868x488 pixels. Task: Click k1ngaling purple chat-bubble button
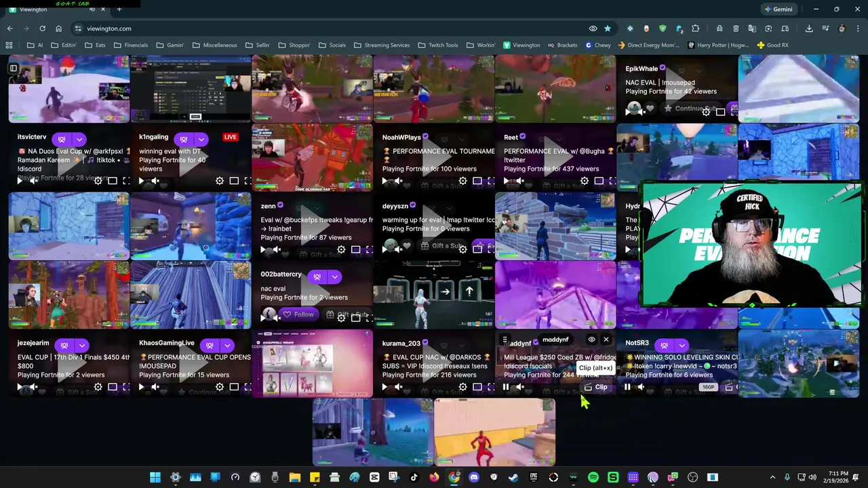click(184, 139)
